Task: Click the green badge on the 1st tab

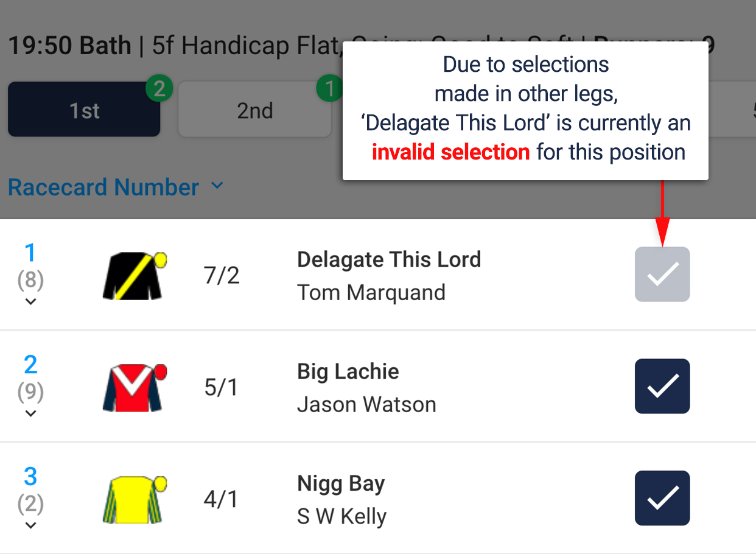Action: [x=159, y=89]
